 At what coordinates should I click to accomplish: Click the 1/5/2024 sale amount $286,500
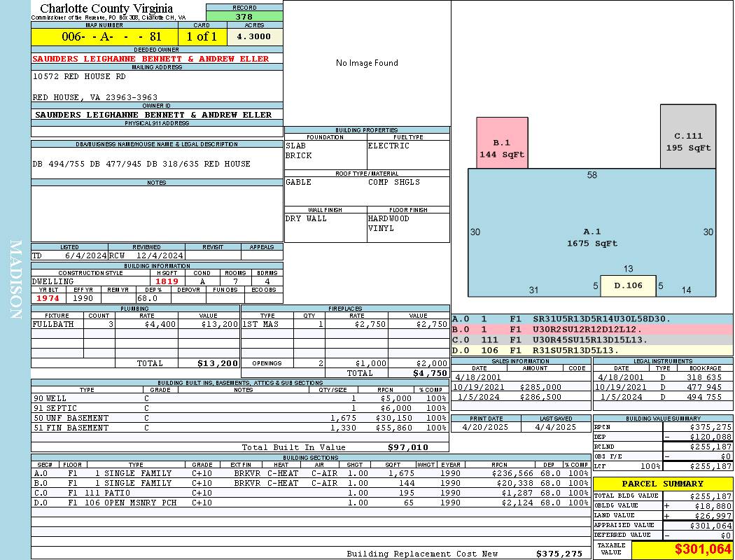(x=540, y=397)
